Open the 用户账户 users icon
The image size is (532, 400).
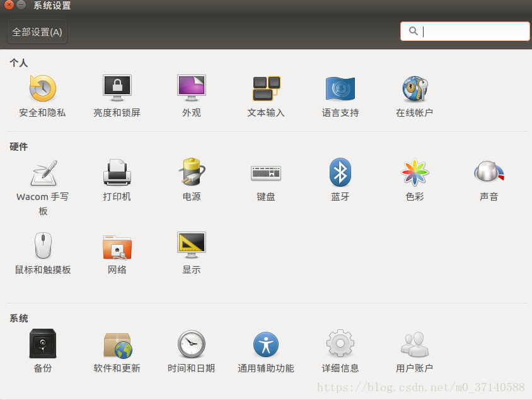click(x=415, y=344)
